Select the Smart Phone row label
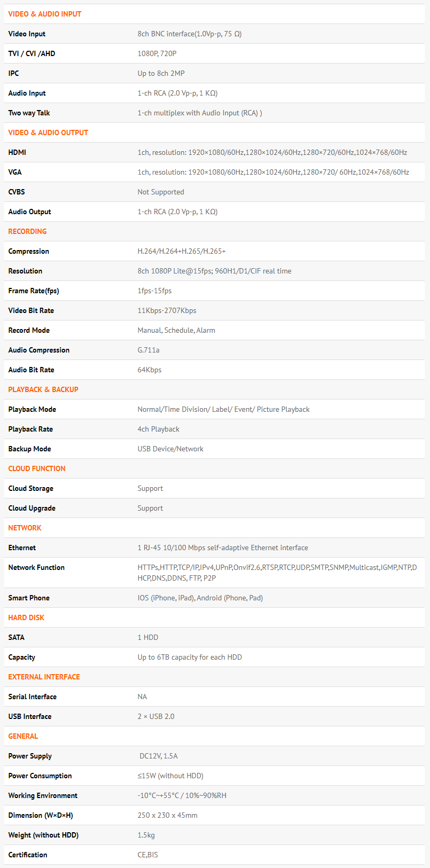 coord(29,598)
